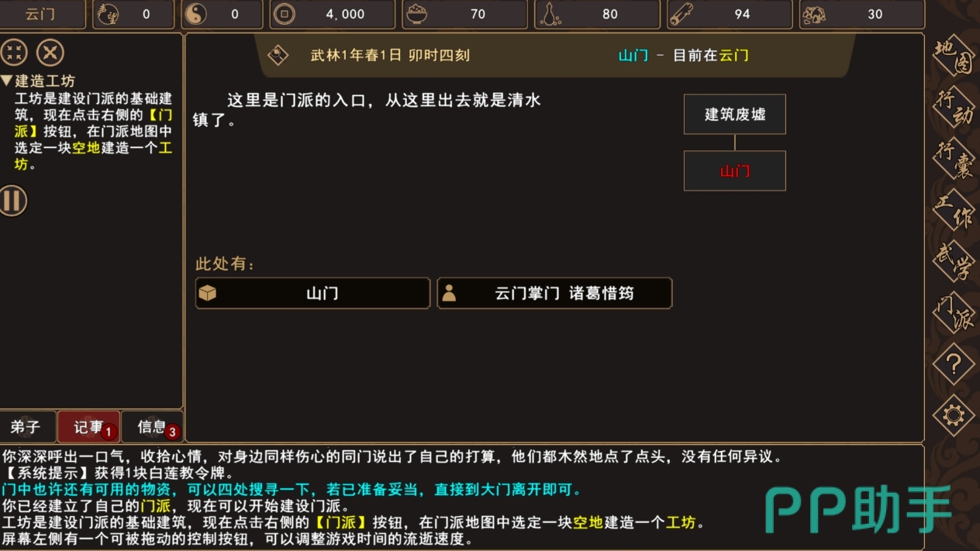Switch to the 信息 tab

click(153, 427)
